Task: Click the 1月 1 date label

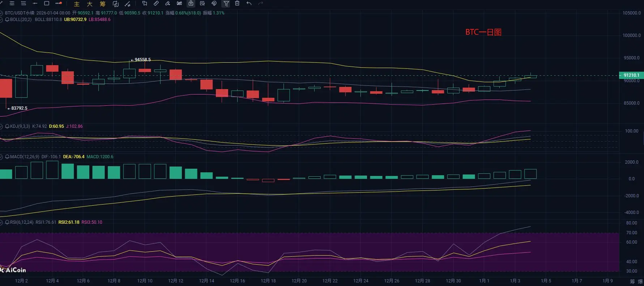Action: (484, 281)
